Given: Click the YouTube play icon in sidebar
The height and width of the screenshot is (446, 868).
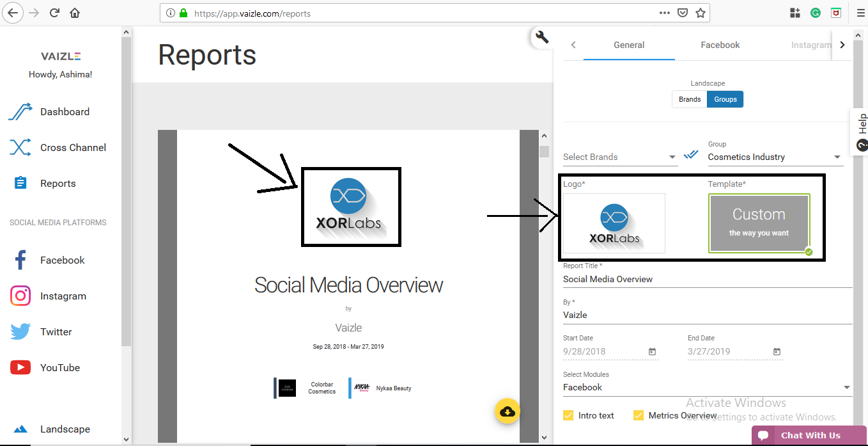Looking at the screenshot, I should click(20, 367).
